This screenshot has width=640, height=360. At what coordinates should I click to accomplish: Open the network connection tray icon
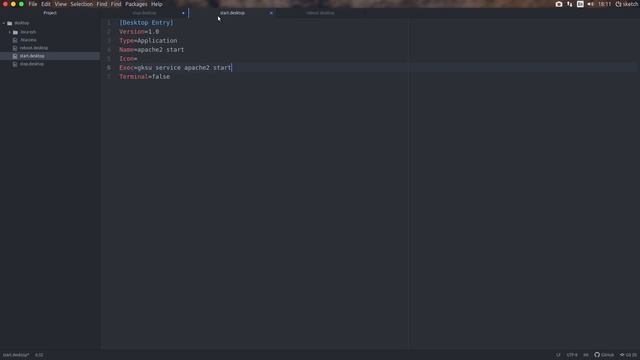coord(569,4)
